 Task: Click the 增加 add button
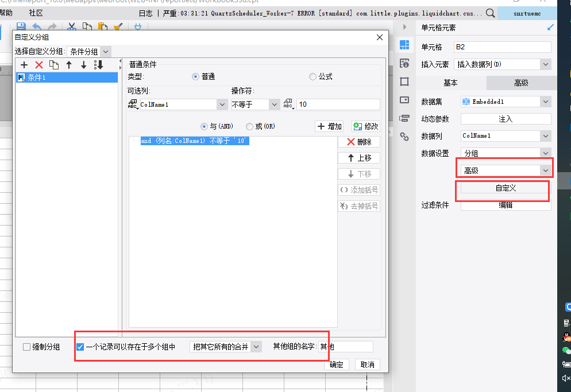[330, 126]
